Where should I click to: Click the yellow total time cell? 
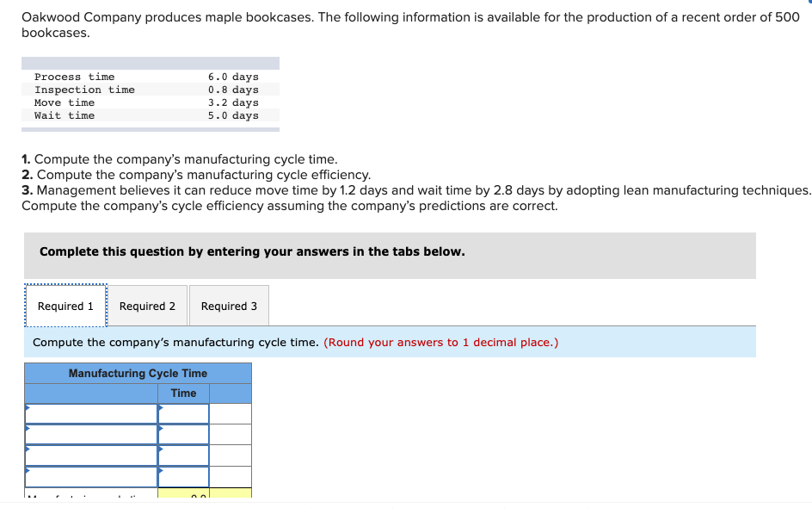tap(184, 493)
